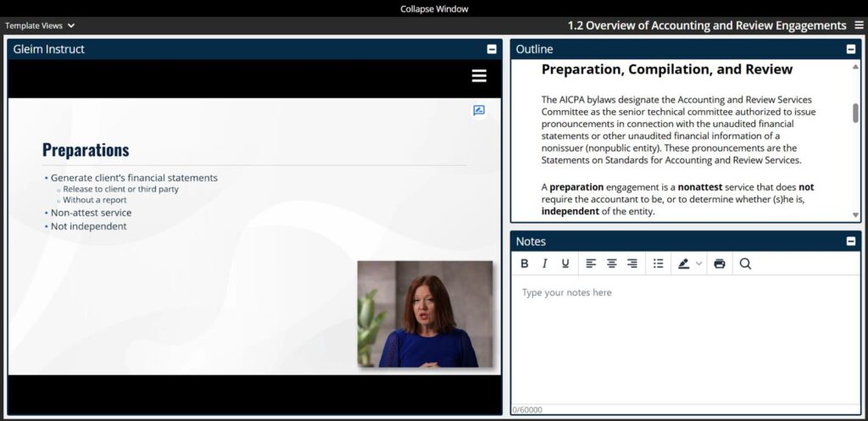Click the slide annotation icon
The image size is (868, 421).
click(x=479, y=110)
